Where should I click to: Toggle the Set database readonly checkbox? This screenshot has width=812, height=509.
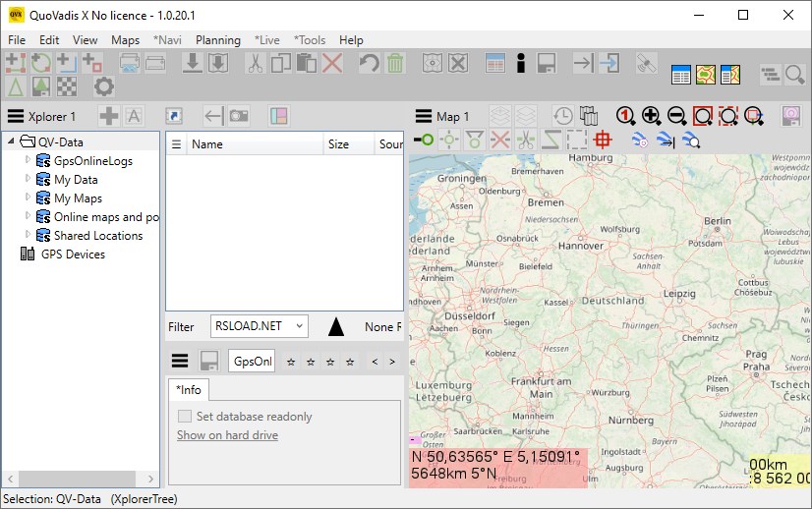[x=185, y=417]
